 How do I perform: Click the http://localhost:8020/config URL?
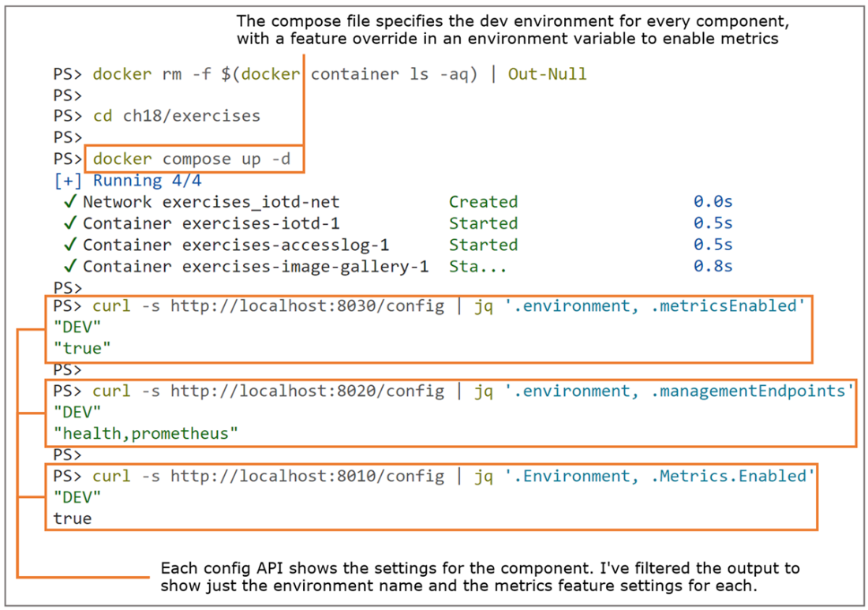coord(307,391)
